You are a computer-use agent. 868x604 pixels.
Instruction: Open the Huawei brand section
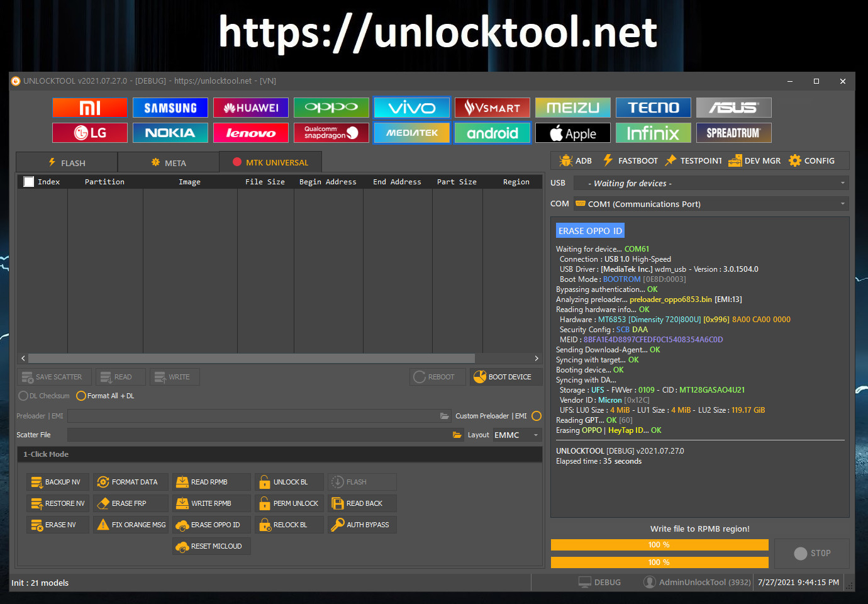[x=251, y=108]
